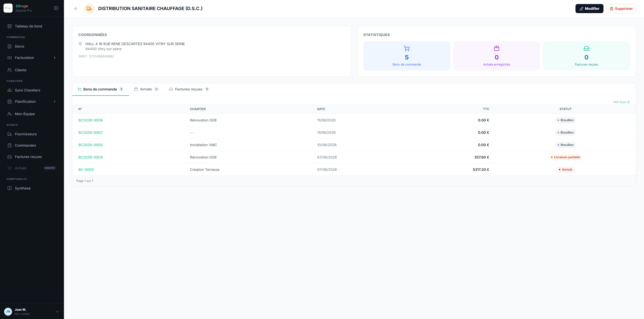Click the Mon Équipe icon
Viewport: 644px width, 319px height.
pos(10,114)
